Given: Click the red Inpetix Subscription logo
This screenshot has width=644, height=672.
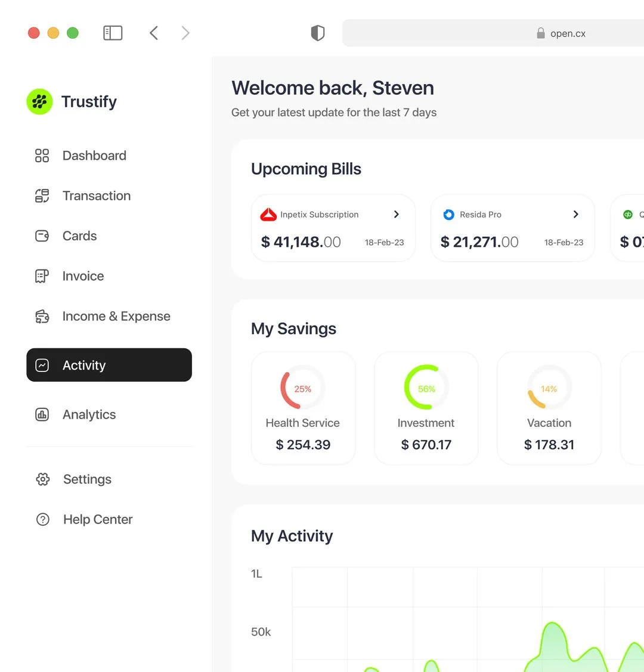Looking at the screenshot, I should 269,214.
